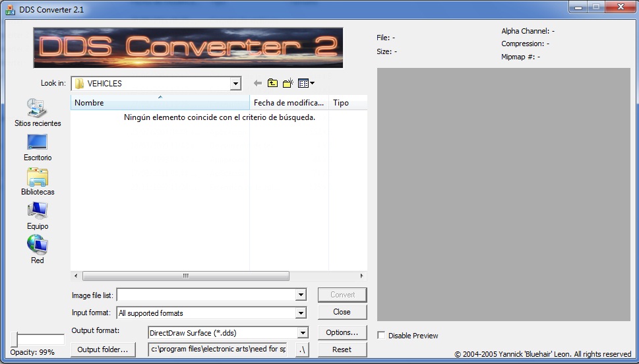Minimize the DDS Converter window
Image resolution: width=639 pixels, height=364 pixels.
point(578,7)
